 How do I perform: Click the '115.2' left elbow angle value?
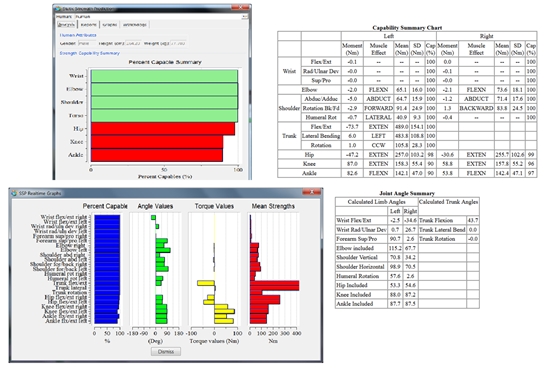pyautogui.click(x=395, y=248)
